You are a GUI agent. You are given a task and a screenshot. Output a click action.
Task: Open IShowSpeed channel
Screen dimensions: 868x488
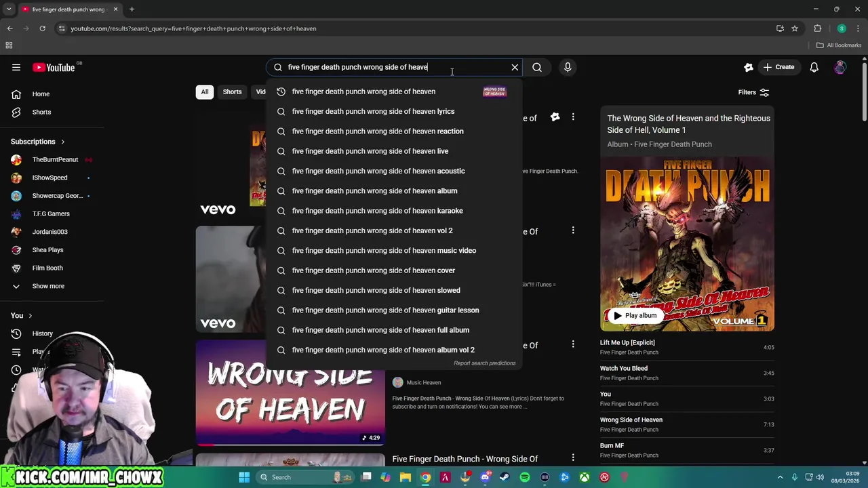[x=50, y=178]
